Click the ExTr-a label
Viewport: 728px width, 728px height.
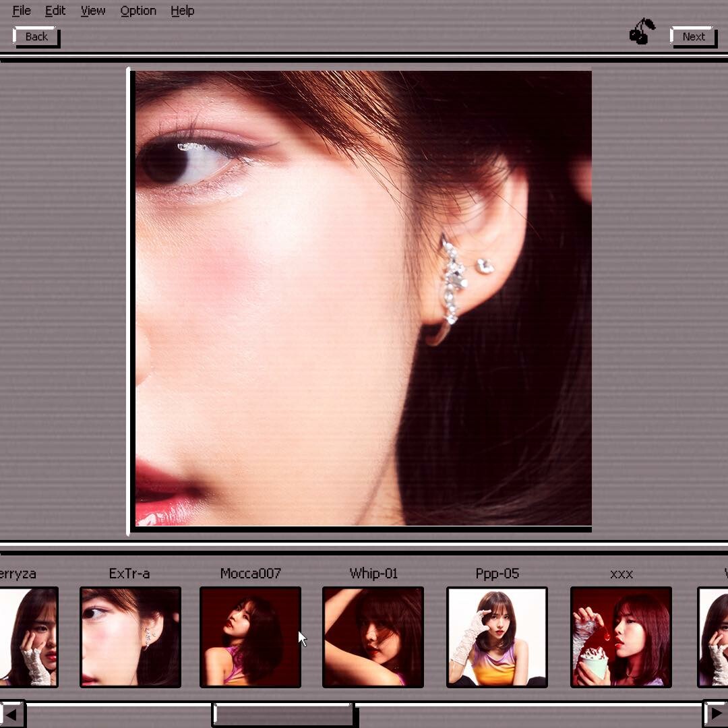point(129,574)
